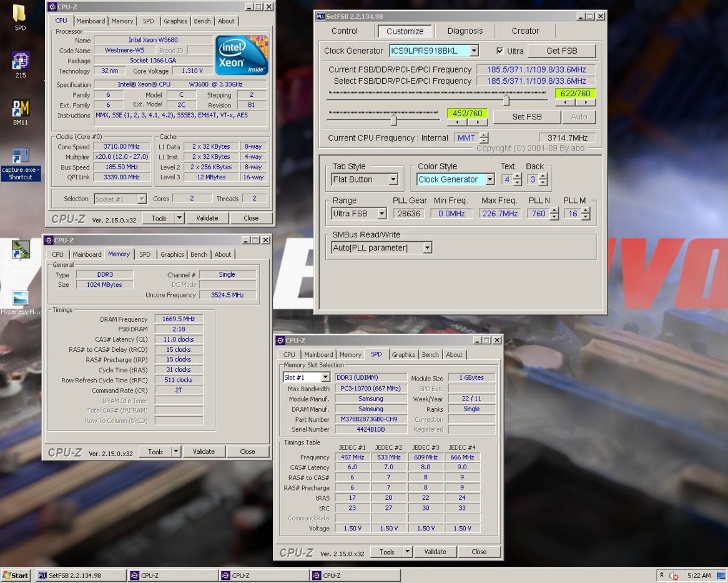Decrease the PLL N stepper value
Screen dimensions: 728x583
(554, 217)
